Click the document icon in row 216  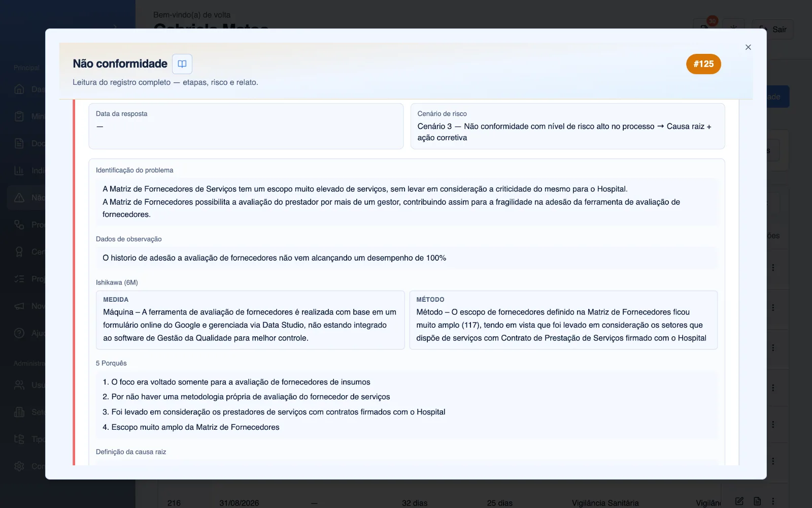tap(757, 501)
